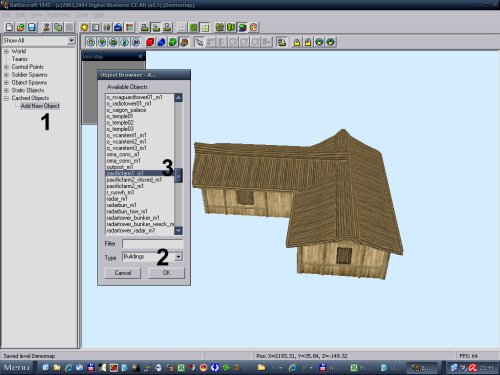Toggle the white grid view button
The height and width of the screenshot is (375, 500).
(x=182, y=27)
